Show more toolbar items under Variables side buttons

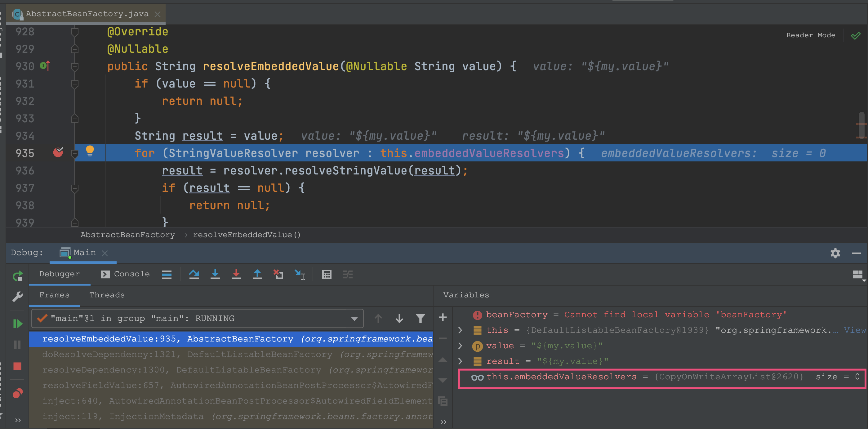point(443,422)
